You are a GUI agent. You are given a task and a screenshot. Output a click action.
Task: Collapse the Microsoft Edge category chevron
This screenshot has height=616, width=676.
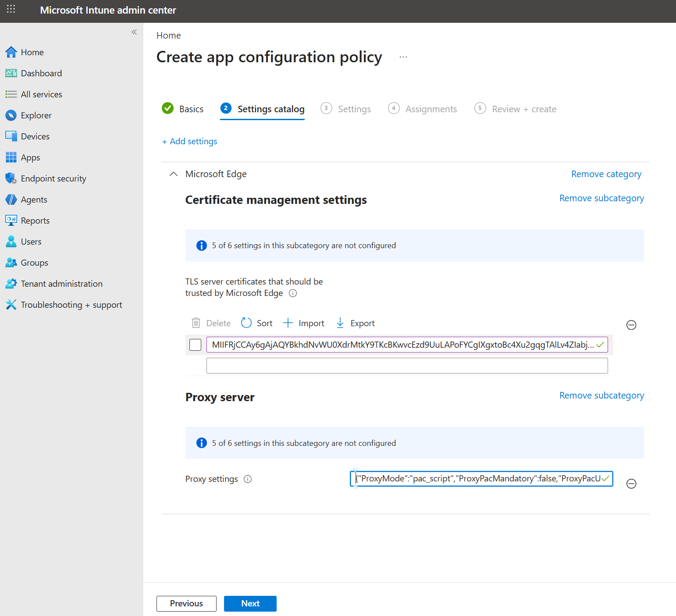click(x=174, y=174)
